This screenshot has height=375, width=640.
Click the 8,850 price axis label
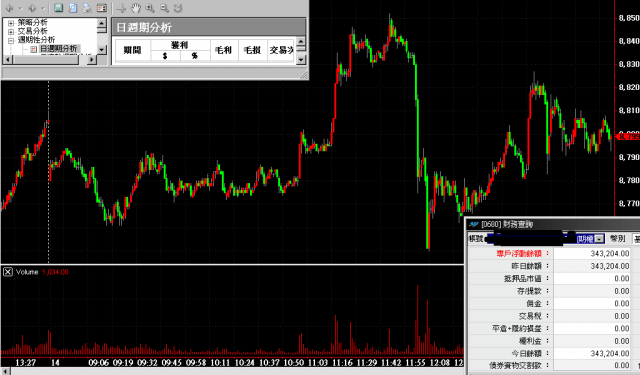[629, 18]
